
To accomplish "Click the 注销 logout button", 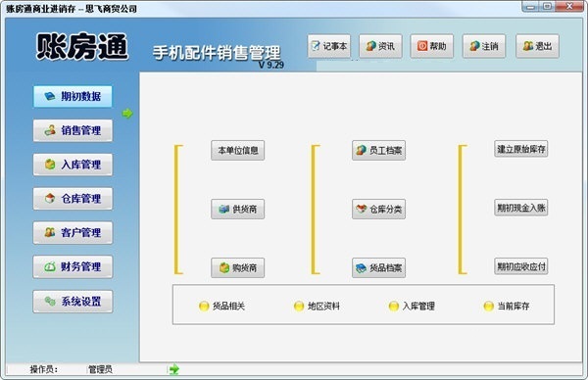I will point(484,46).
